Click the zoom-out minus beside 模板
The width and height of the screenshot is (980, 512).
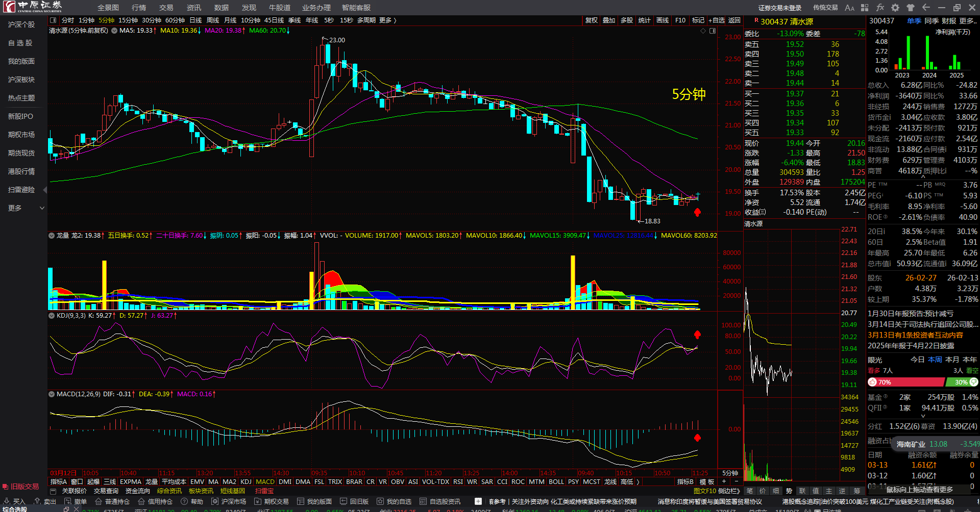click(x=737, y=482)
